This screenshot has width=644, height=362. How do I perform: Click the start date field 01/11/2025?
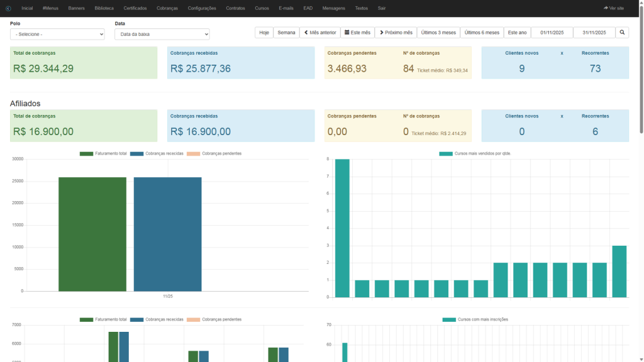552,33
